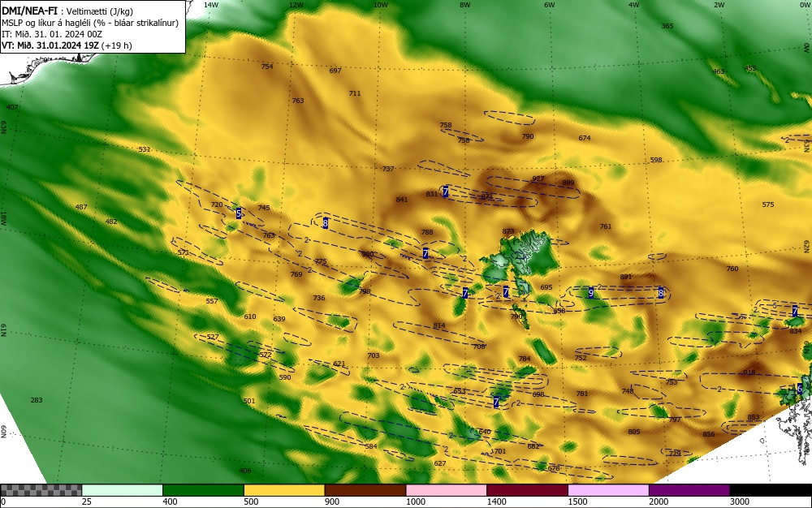Viewport: 812px width, 508px height.
Task: Pick the purple 2000–3000 legend swatch
Action: (x=689, y=490)
